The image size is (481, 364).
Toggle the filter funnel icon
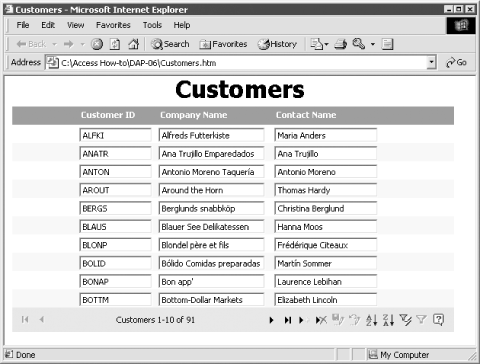click(421, 320)
